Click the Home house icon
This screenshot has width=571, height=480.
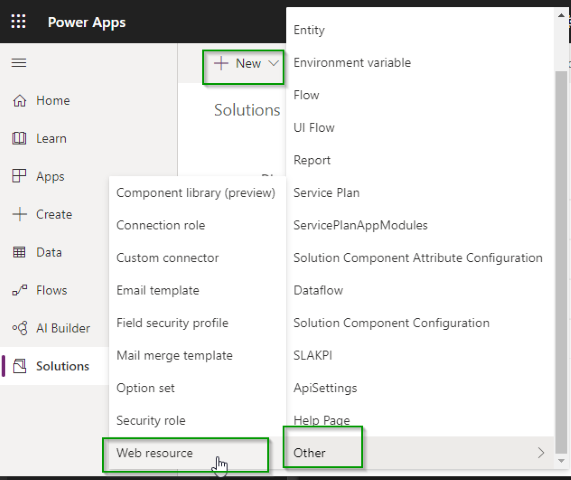point(19,101)
